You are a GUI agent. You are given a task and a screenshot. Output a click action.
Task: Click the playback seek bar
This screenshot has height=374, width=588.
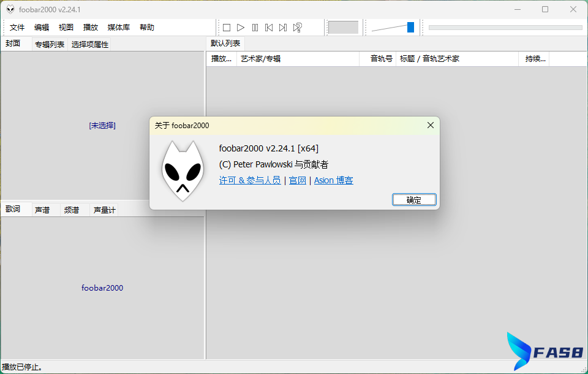[x=505, y=28]
